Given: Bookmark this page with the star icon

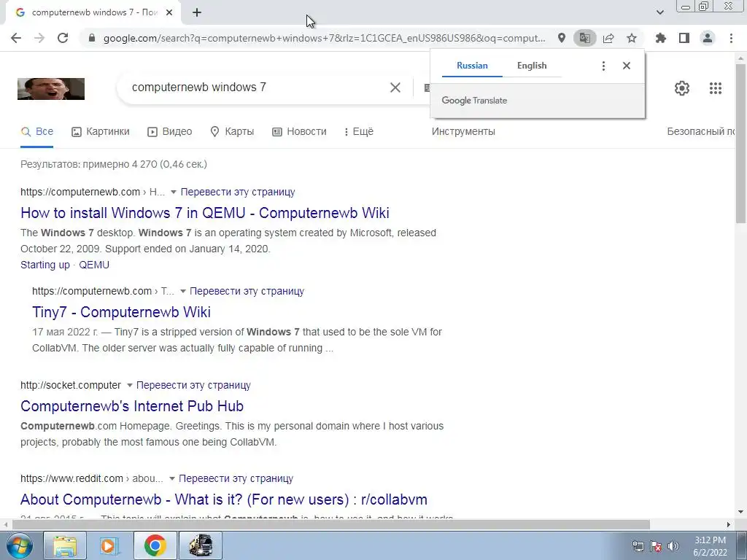Looking at the screenshot, I should (632, 38).
